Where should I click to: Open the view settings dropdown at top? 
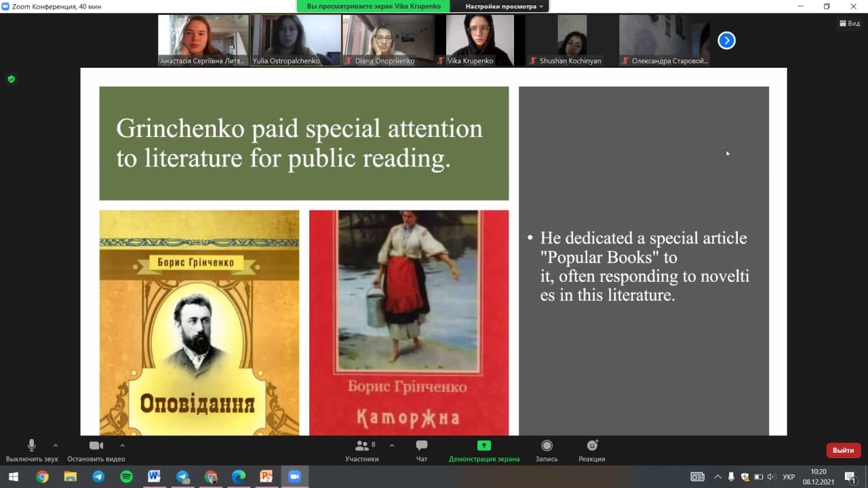(x=505, y=6)
